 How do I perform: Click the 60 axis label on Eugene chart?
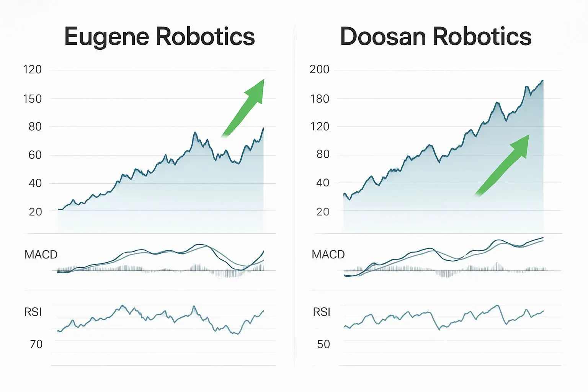(x=35, y=155)
